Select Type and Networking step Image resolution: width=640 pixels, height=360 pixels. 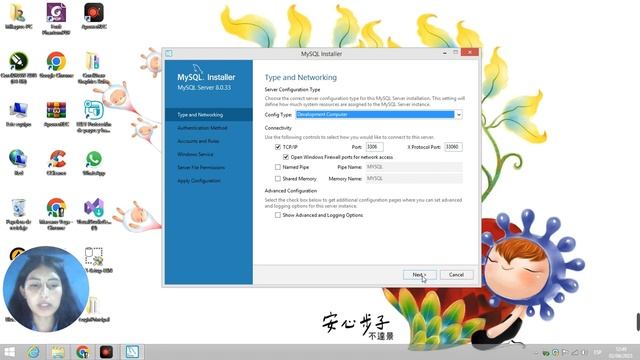click(x=209, y=115)
